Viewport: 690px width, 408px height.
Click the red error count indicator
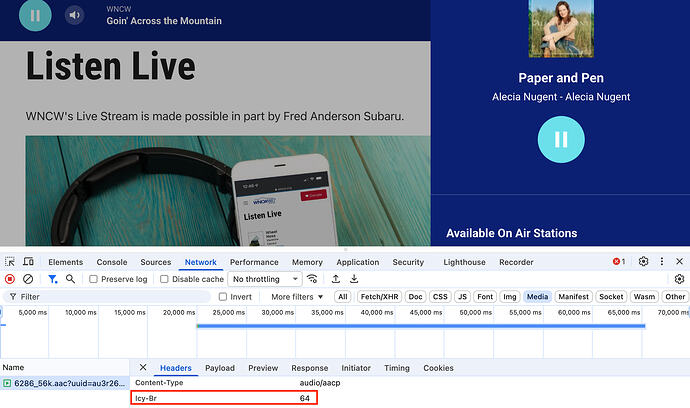619,261
